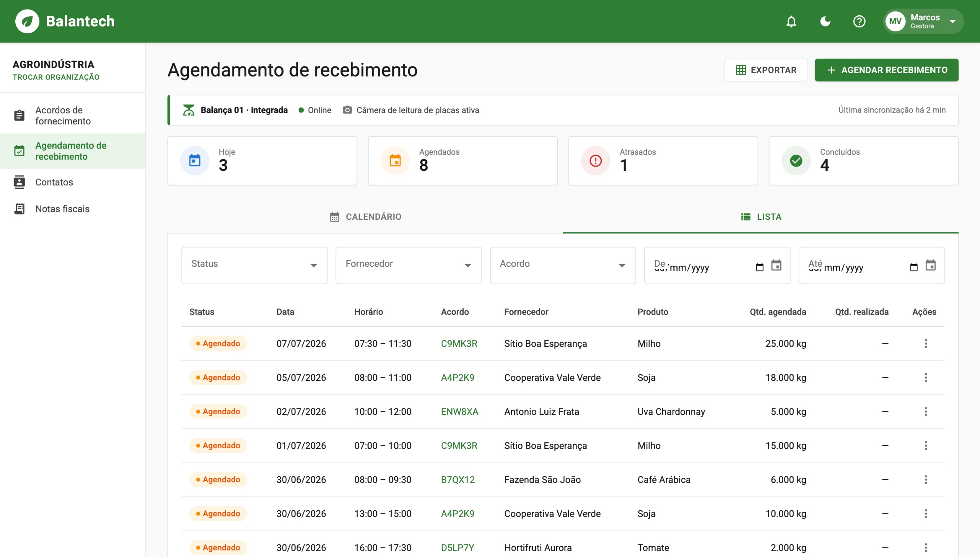Open Acordos de fornecimento in sidebar

tap(73, 116)
